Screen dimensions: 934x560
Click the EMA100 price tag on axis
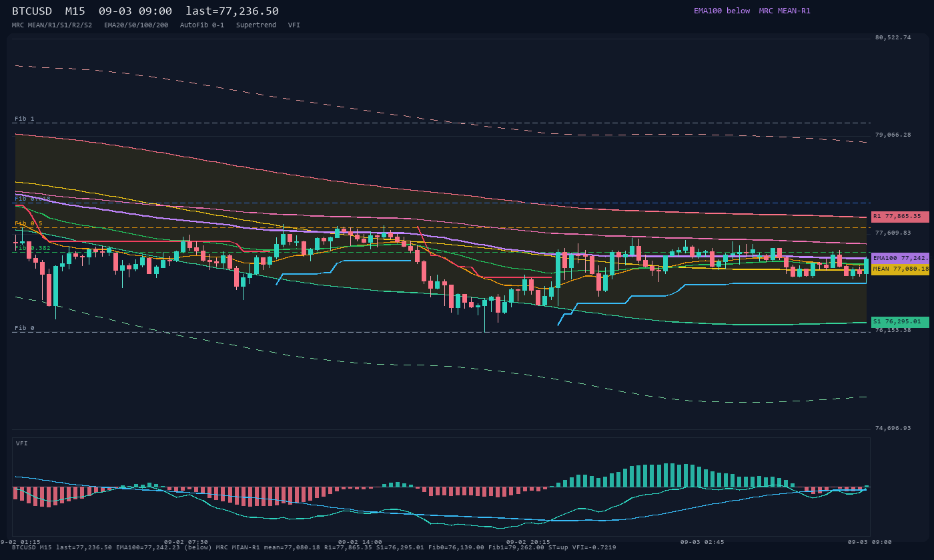(x=900, y=258)
